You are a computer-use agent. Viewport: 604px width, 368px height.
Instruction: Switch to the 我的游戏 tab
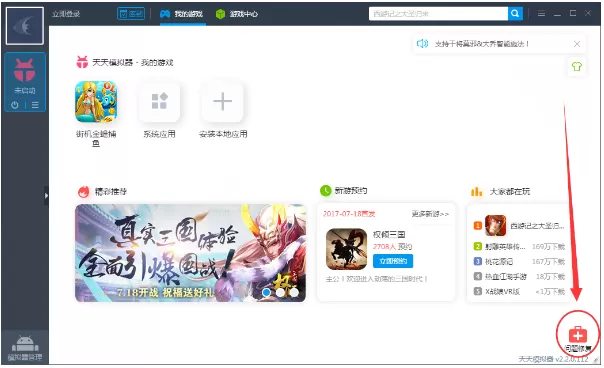[x=181, y=14]
